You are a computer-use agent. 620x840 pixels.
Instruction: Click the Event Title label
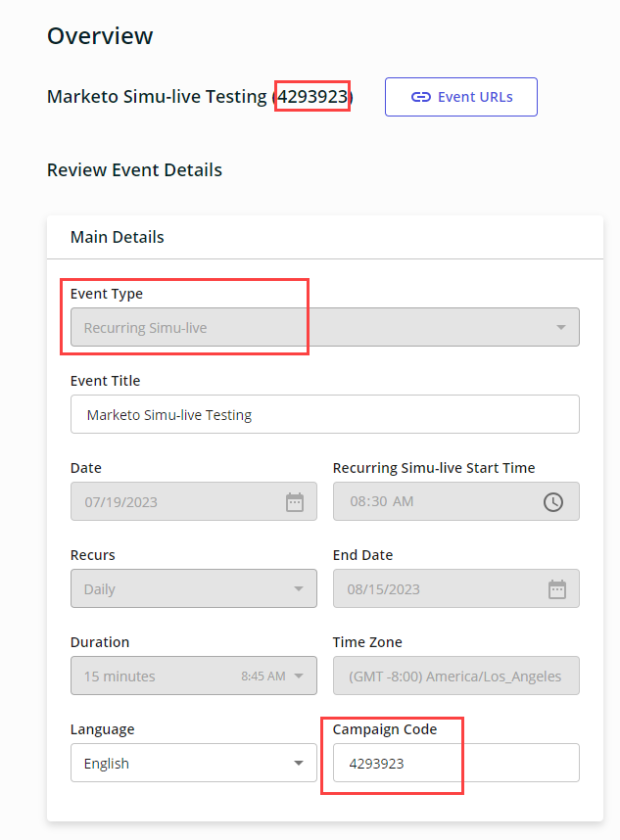click(105, 381)
